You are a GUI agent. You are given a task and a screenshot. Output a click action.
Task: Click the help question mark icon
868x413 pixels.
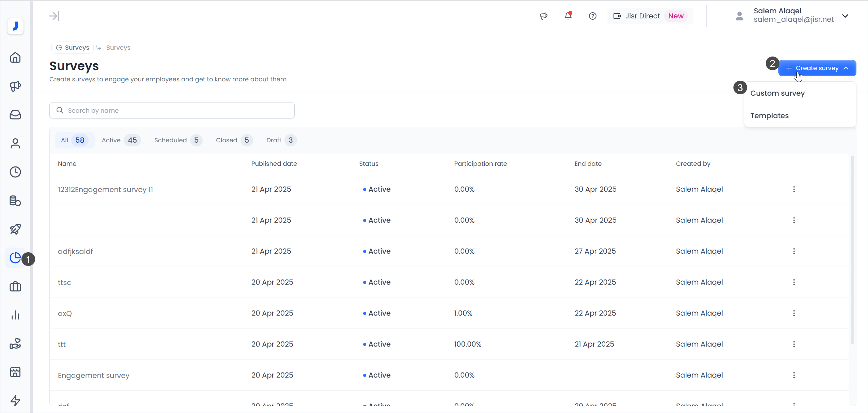(592, 16)
